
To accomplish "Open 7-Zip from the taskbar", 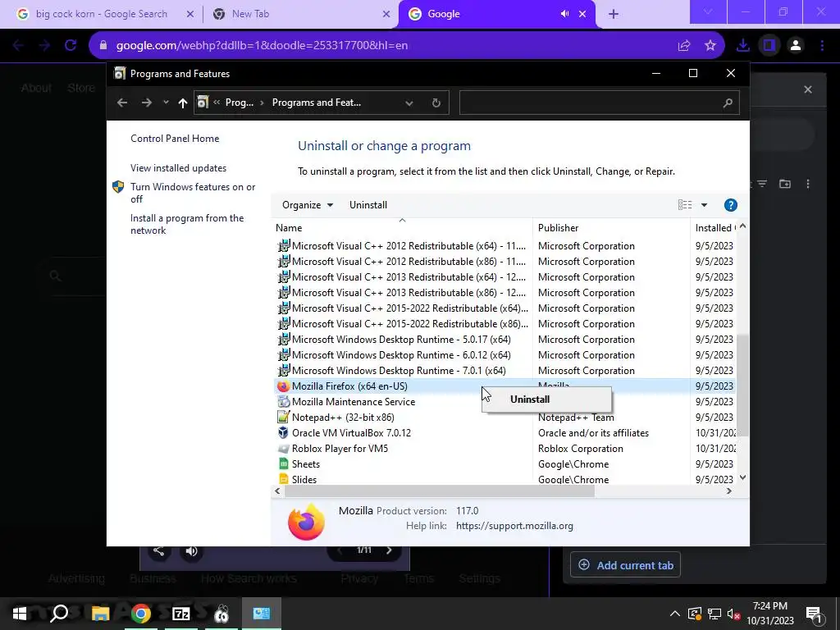I will [181, 614].
